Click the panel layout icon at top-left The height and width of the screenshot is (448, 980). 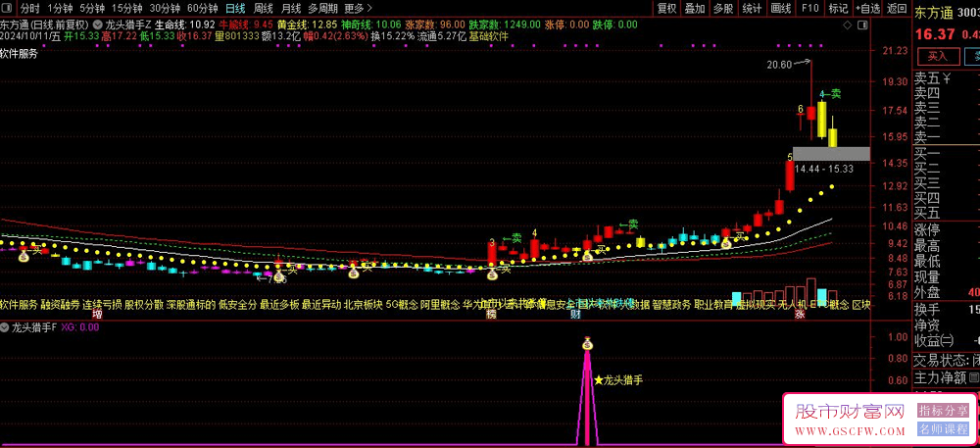pos(9,8)
